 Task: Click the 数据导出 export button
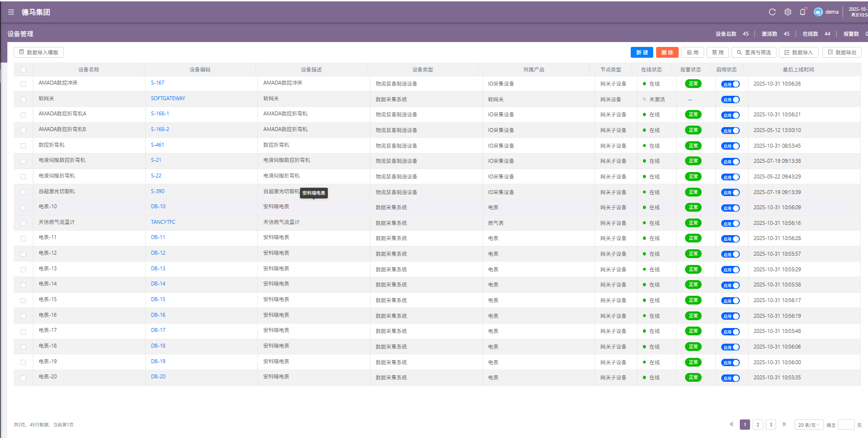[x=842, y=52]
